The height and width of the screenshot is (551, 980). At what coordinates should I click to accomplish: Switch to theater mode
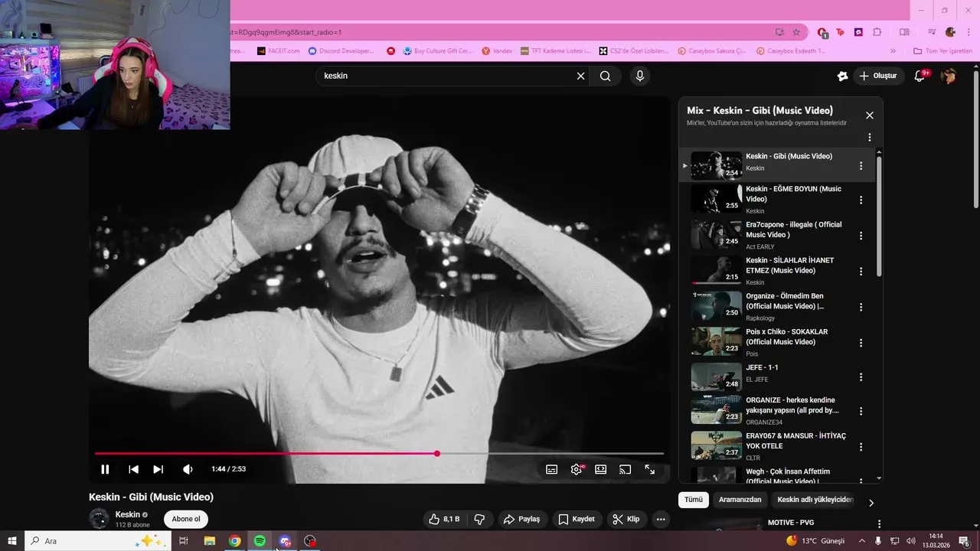point(601,469)
